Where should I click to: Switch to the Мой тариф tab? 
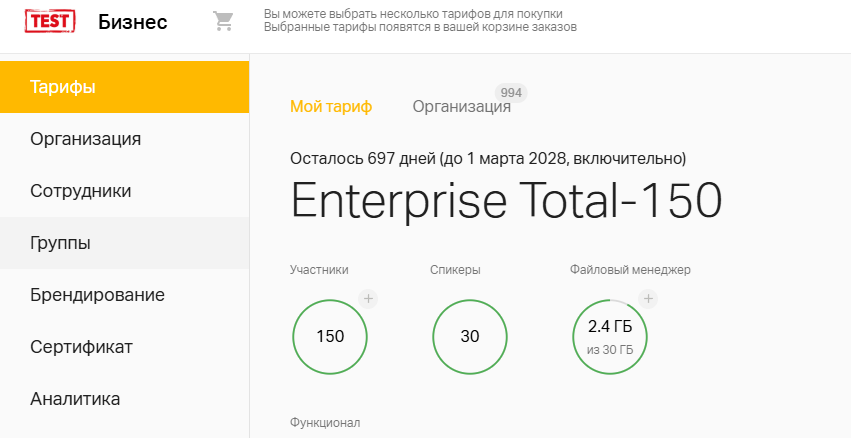click(x=331, y=107)
